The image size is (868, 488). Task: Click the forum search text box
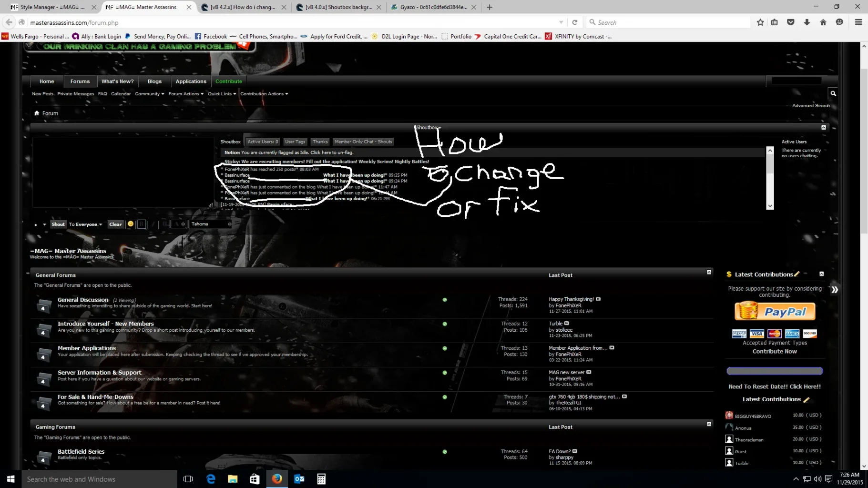tap(797, 81)
